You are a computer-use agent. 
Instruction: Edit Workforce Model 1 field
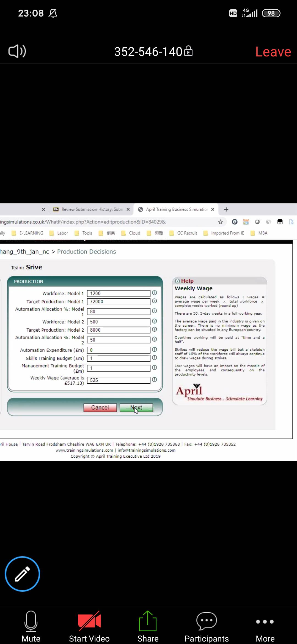coord(119,293)
